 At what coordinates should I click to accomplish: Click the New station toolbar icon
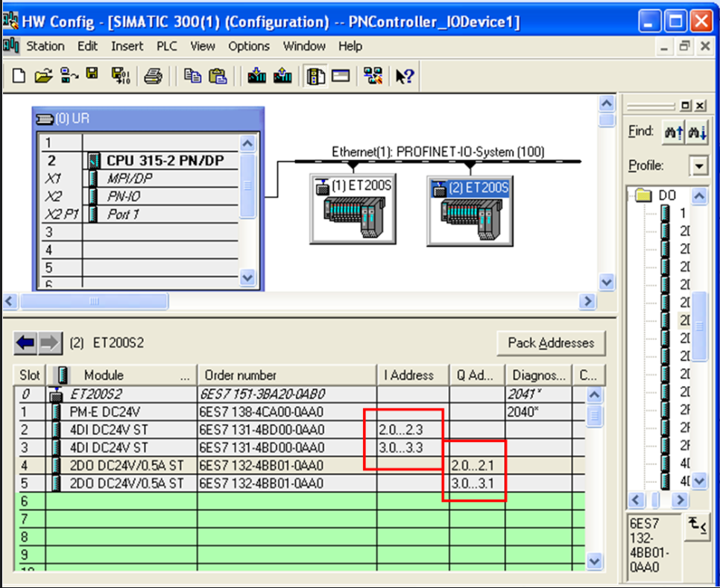19,76
